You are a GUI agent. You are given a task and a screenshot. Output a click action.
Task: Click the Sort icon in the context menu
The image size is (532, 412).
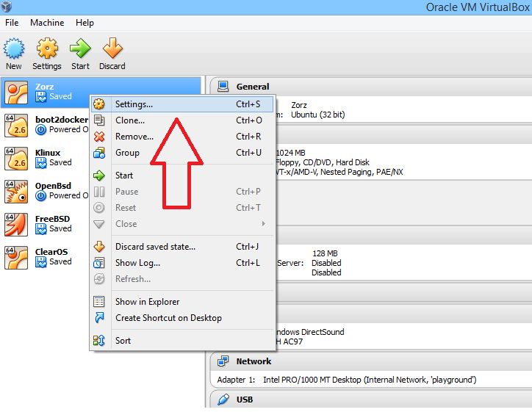coord(99,341)
